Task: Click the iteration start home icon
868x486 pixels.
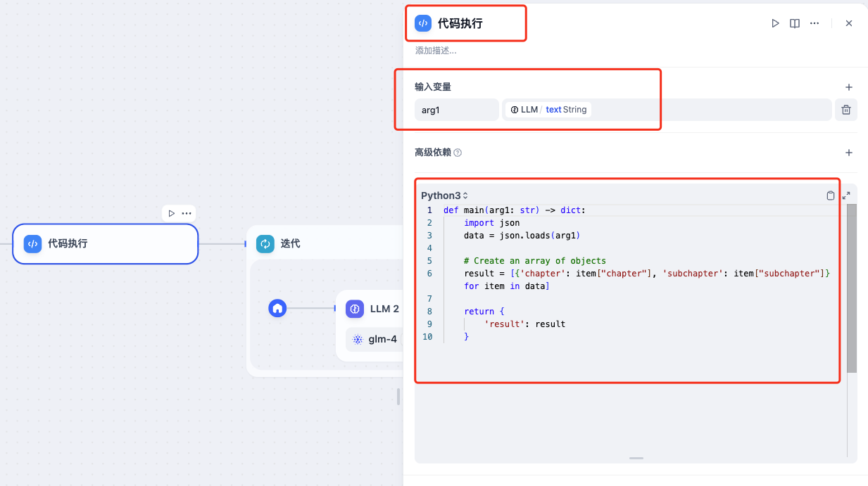Action: [277, 308]
